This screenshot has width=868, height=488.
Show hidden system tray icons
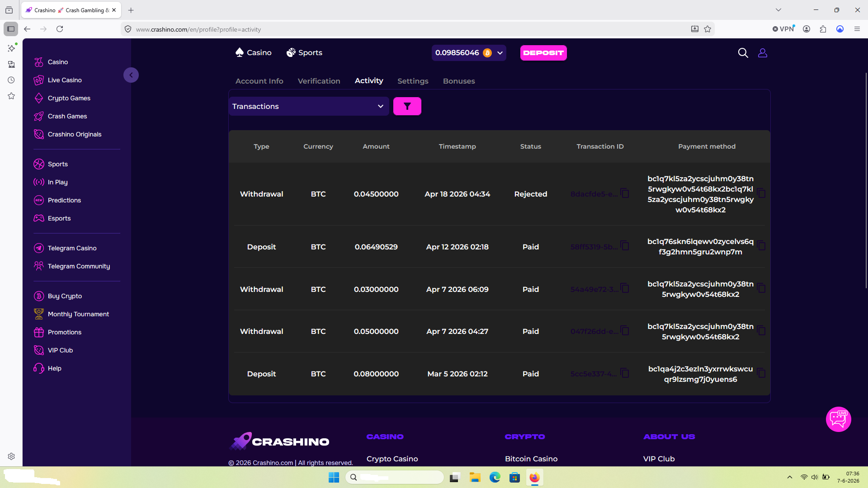pyautogui.click(x=790, y=477)
